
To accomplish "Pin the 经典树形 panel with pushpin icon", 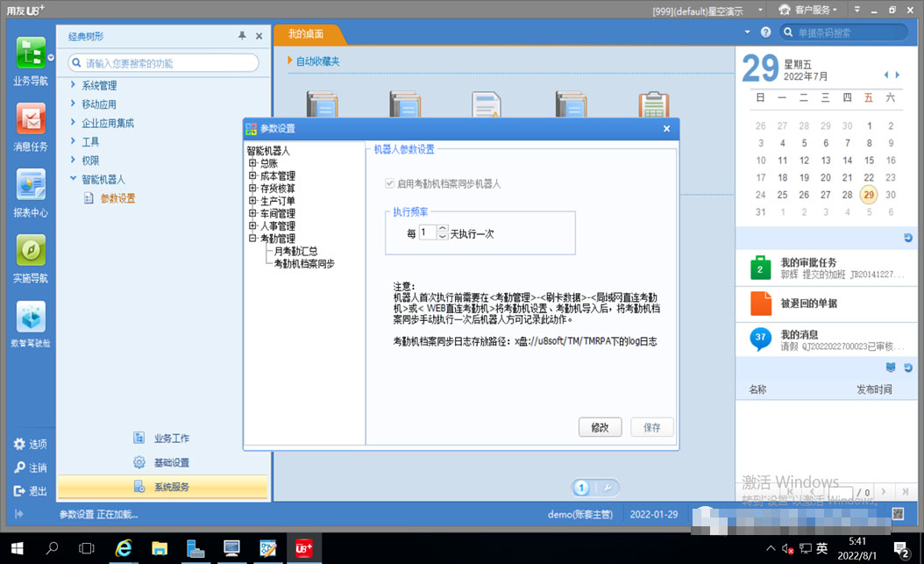I will [x=242, y=36].
